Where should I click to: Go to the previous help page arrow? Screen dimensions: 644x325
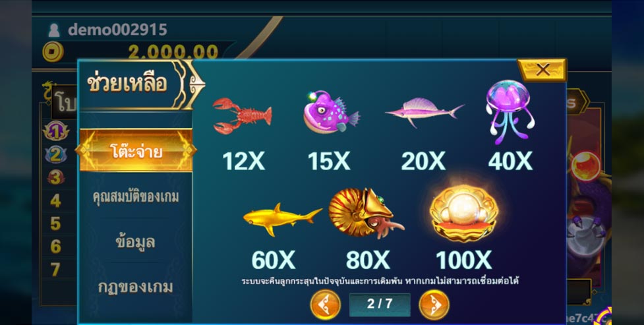(x=325, y=305)
